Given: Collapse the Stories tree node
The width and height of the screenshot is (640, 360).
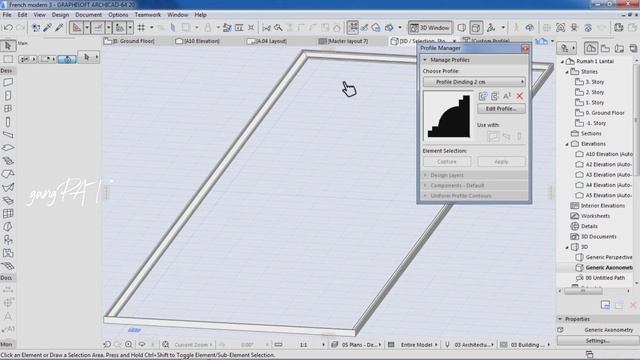Looking at the screenshot, I should [x=567, y=72].
